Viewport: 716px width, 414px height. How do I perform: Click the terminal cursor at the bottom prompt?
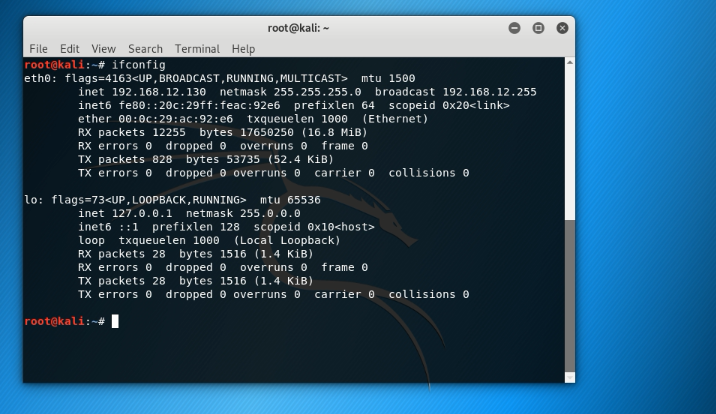(x=115, y=321)
